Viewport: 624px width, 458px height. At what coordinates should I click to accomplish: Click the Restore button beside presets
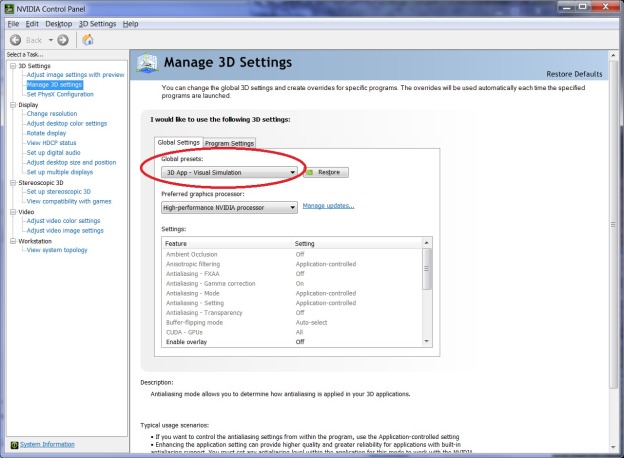point(326,172)
